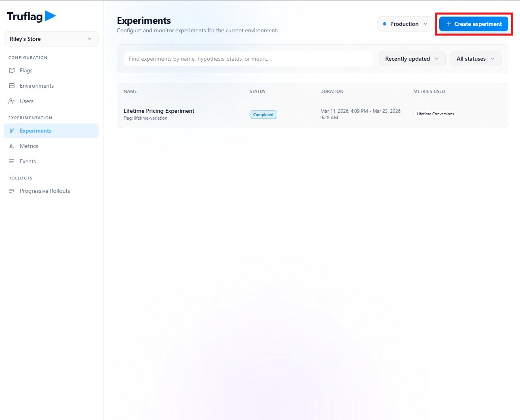Click the Metrics bar chart icon
Image resolution: width=520 pixels, height=420 pixels.
(12, 146)
